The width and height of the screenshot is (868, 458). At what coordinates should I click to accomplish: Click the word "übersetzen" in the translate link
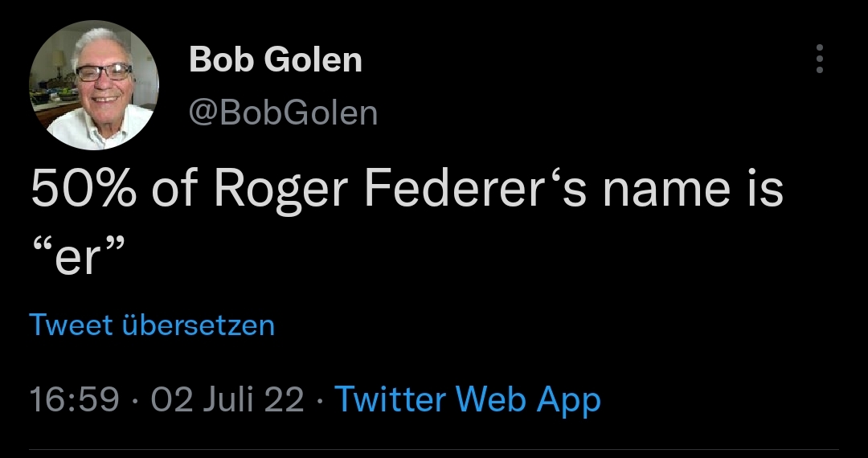point(199,325)
